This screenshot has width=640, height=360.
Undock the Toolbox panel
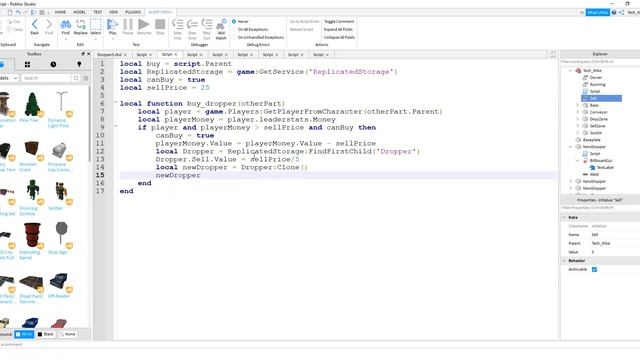(83, 54)
